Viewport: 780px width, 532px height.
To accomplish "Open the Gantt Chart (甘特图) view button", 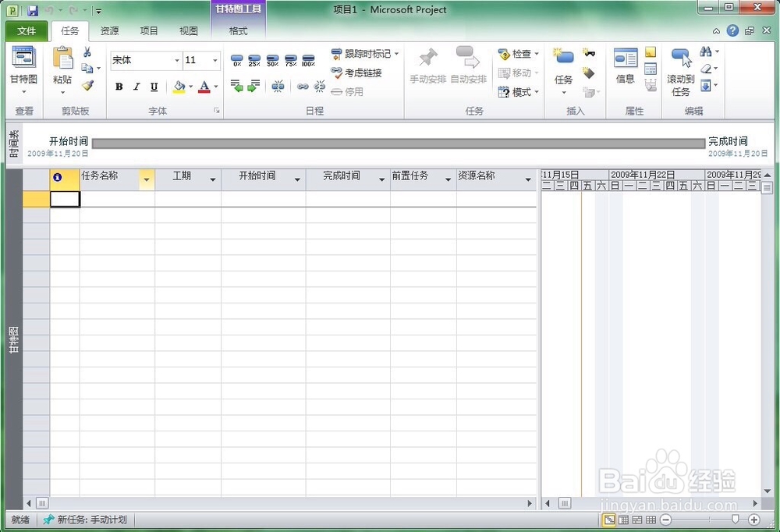I will click(23, 69).
